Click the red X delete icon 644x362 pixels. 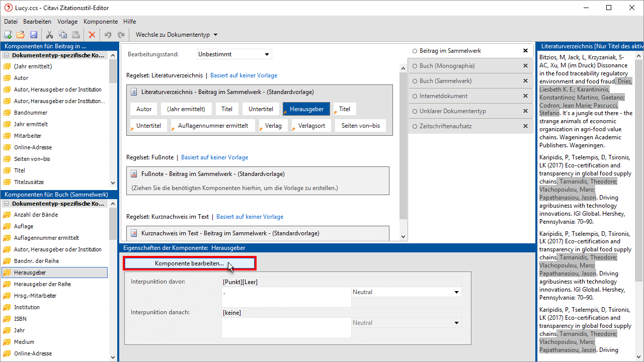92,35
